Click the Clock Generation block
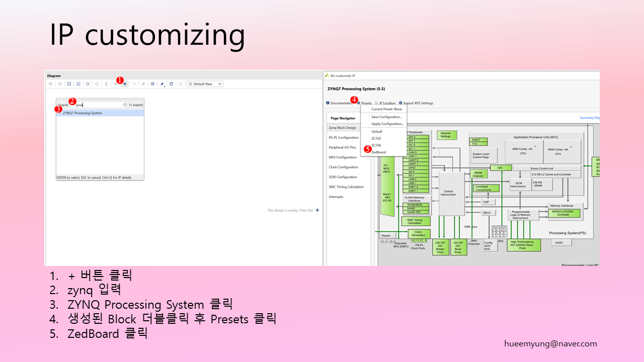The width and height of the screenshot is (644, 362). click(x=419, y=234)
